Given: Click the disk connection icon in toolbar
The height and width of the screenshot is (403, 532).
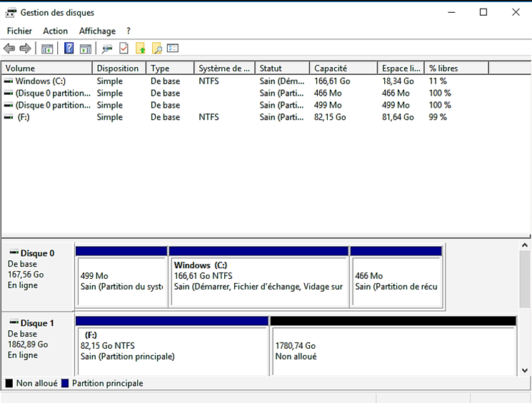Looking at the screenshot, I should (107, 49).
